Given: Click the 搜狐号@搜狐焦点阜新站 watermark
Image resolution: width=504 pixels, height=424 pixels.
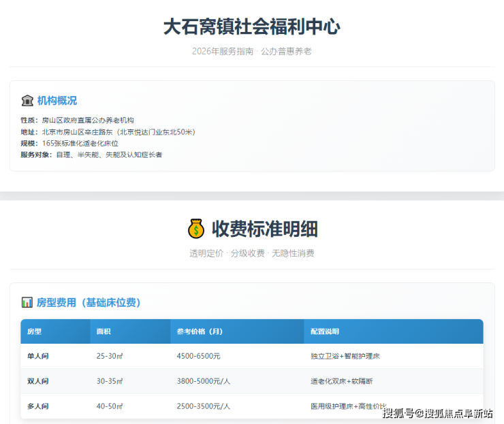Looking at the screenshot, I should pos(437,413).
